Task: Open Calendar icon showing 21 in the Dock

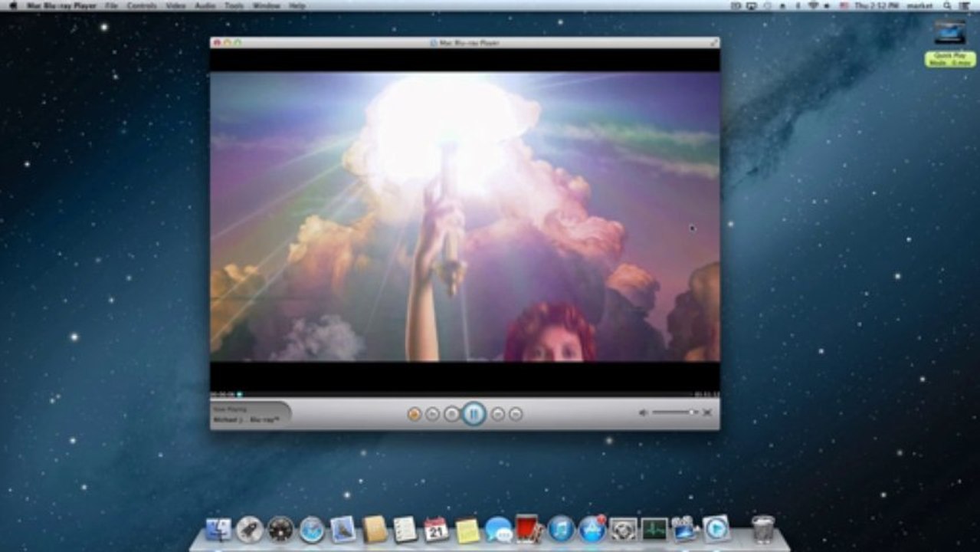Action: coord(436,529)
